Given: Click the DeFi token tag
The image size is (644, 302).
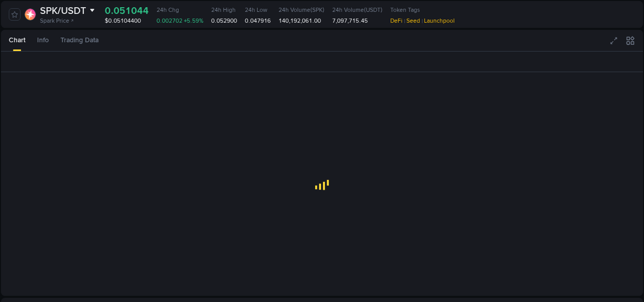Looking at the screenshot, I should pos(396,21).
